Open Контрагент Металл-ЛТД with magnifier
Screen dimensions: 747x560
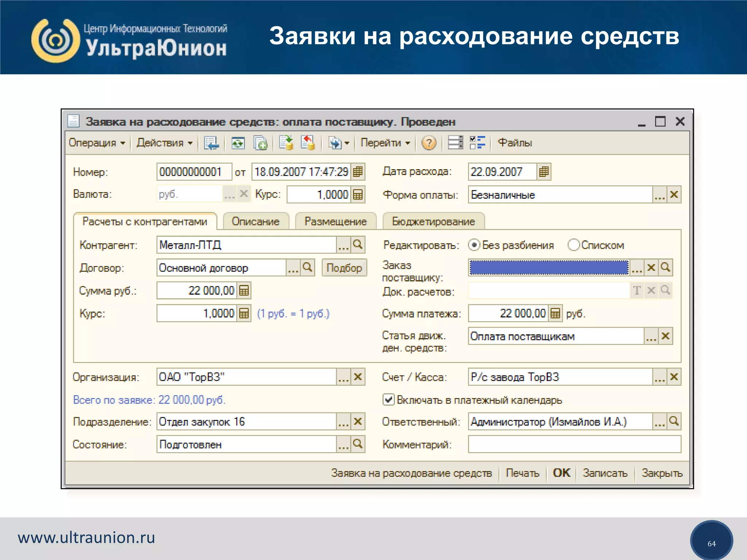pos(358,245)
